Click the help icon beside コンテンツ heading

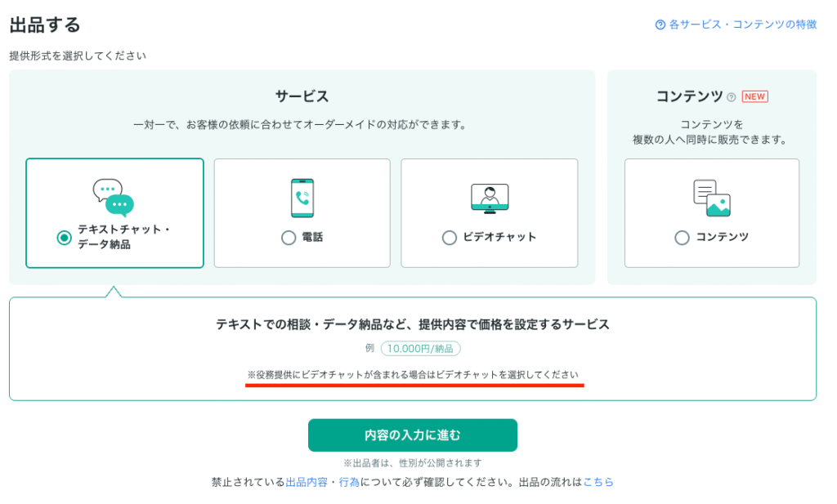[732, 97]
